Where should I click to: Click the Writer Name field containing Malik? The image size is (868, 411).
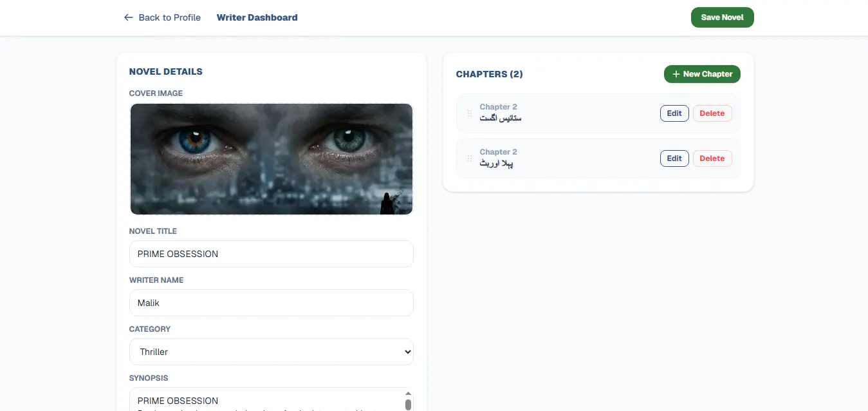click(272, 303)
